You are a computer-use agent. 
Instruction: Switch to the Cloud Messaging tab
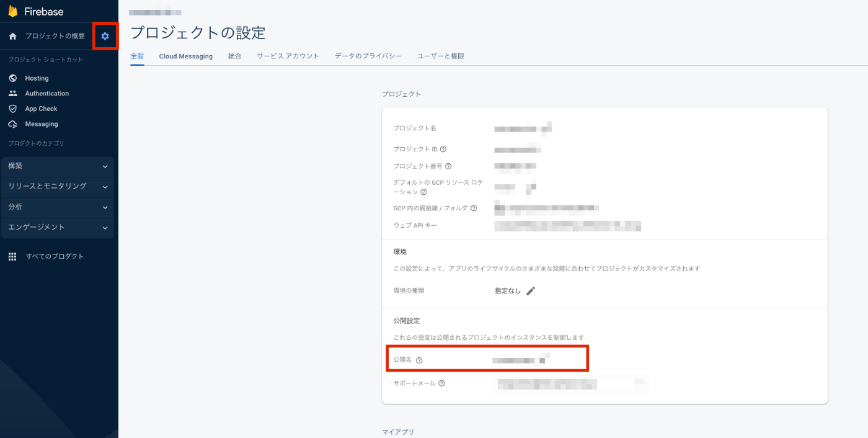click(186, 56)
